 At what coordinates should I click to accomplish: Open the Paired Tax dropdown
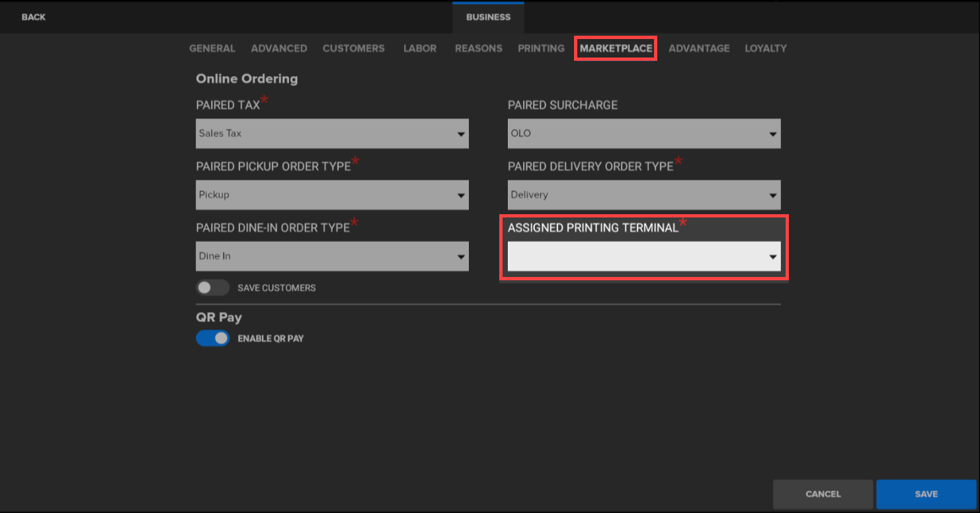(x=332, y=134)
